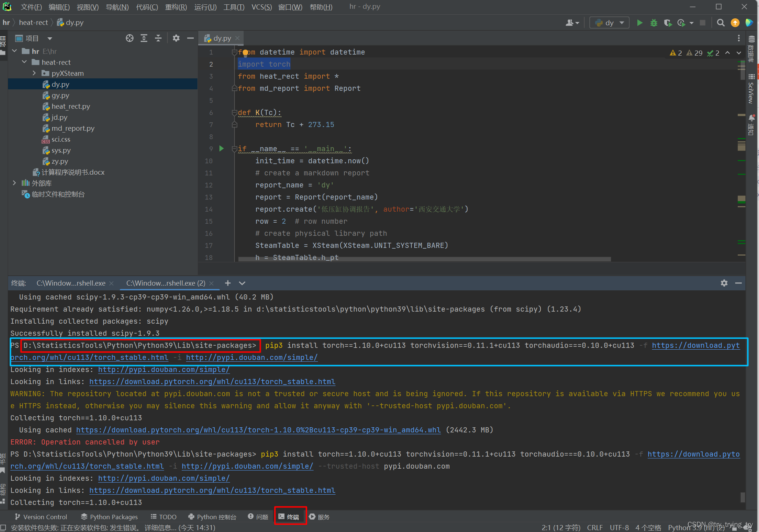The image size is (759, 532).
Task: Click the 4 个空格 indent status item
Action: [x=648, y=527]
